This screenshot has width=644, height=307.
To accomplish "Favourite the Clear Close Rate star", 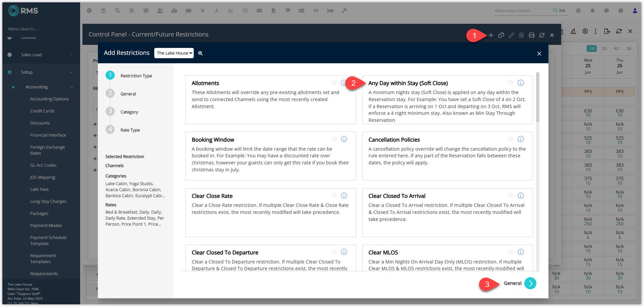I will click(334, 195).
